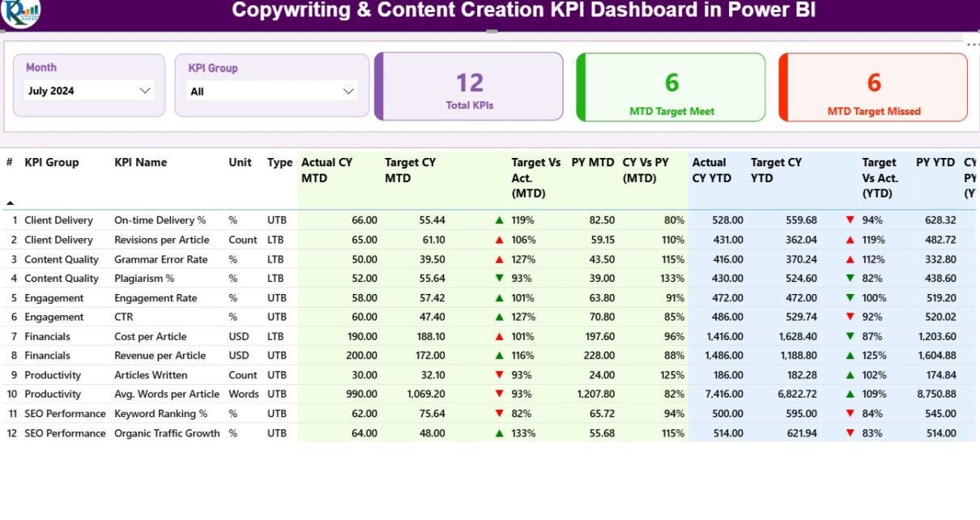Click MTD red down arrow for Keyword Ranking %
This screenshot has width=980, height=520.
500,414
